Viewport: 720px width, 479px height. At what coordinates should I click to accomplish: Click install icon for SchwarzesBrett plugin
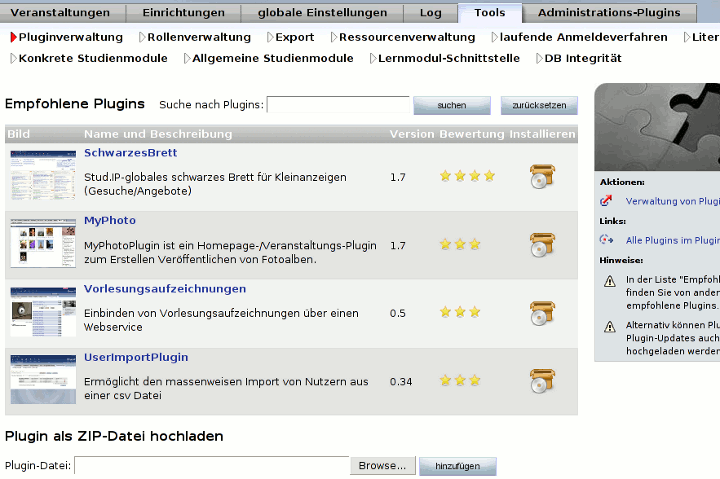[542, 177]
